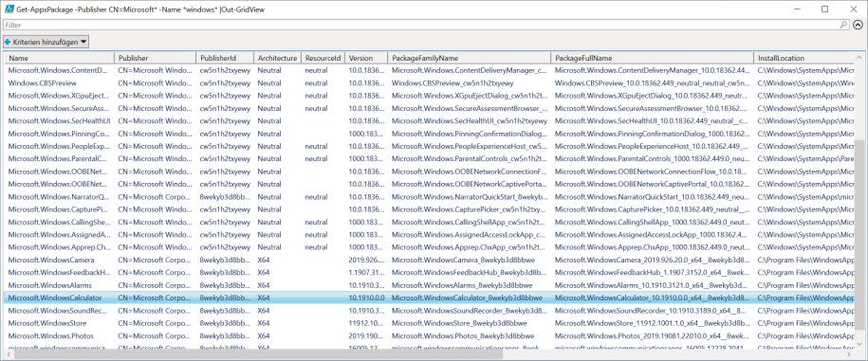Sort by the InstallLocation column header

point(804,58)
